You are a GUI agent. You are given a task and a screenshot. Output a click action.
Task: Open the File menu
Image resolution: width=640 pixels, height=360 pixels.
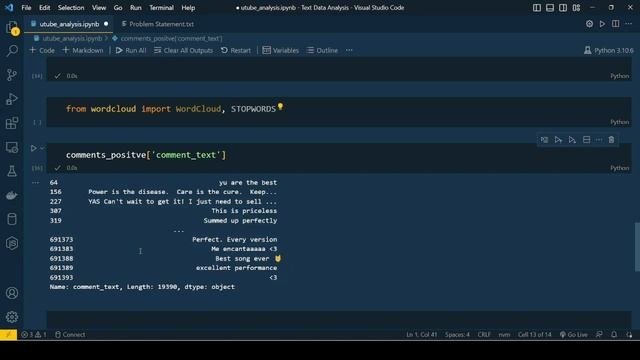coord(26,8)
